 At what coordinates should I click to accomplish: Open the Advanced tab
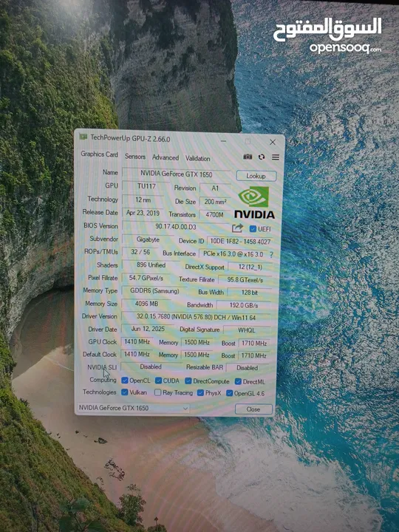166,157
